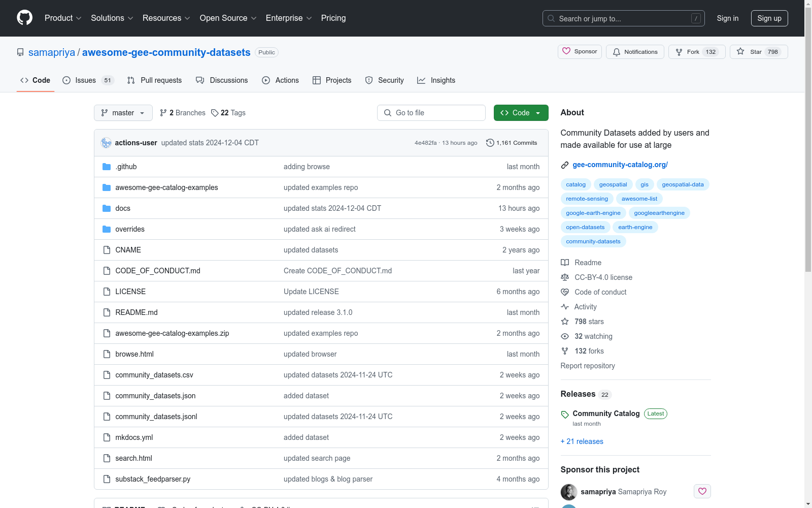Switch to the Pull requests tab

pyautogui.click(x=154, y=80)
